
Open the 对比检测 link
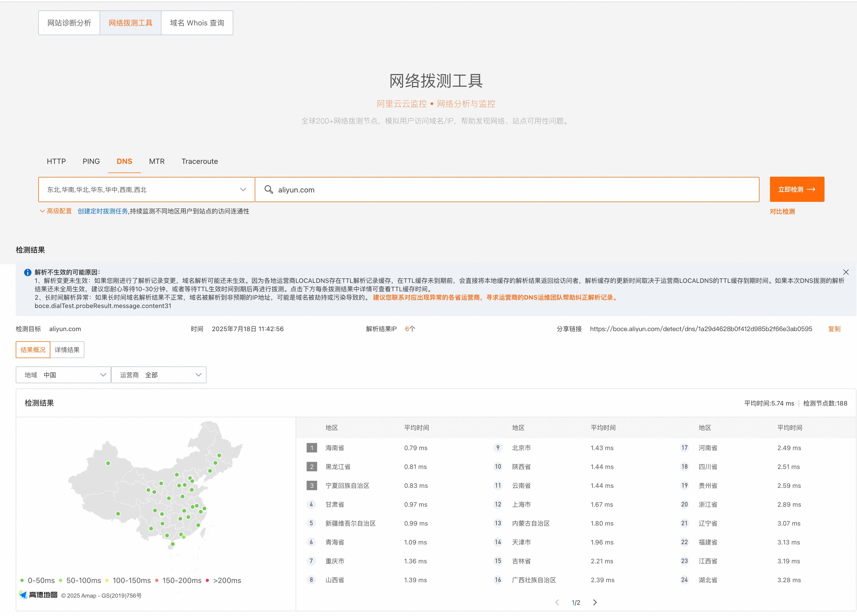pos(782,212)
